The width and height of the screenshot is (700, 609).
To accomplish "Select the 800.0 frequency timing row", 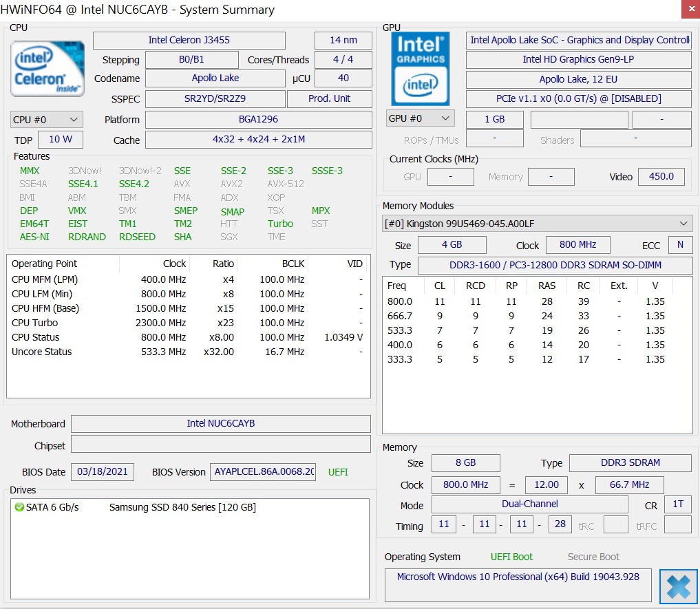I will (538, 302).
